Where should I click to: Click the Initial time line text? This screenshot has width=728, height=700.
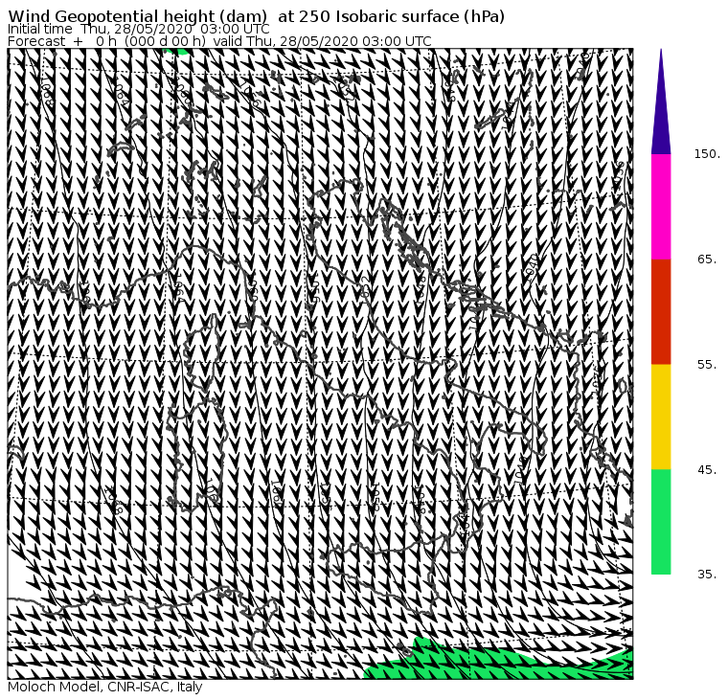coord(138,29)
